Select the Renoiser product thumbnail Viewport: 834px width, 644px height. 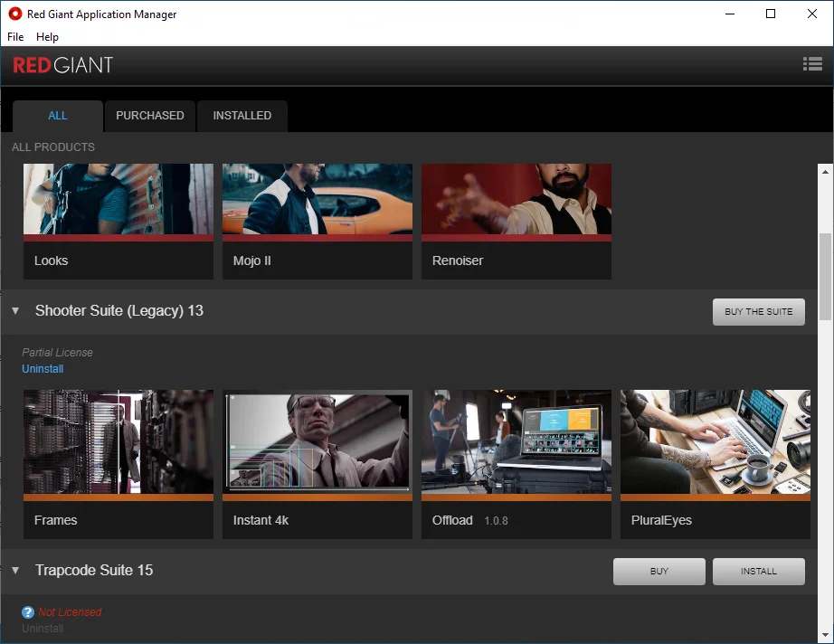tap(516, 199)
